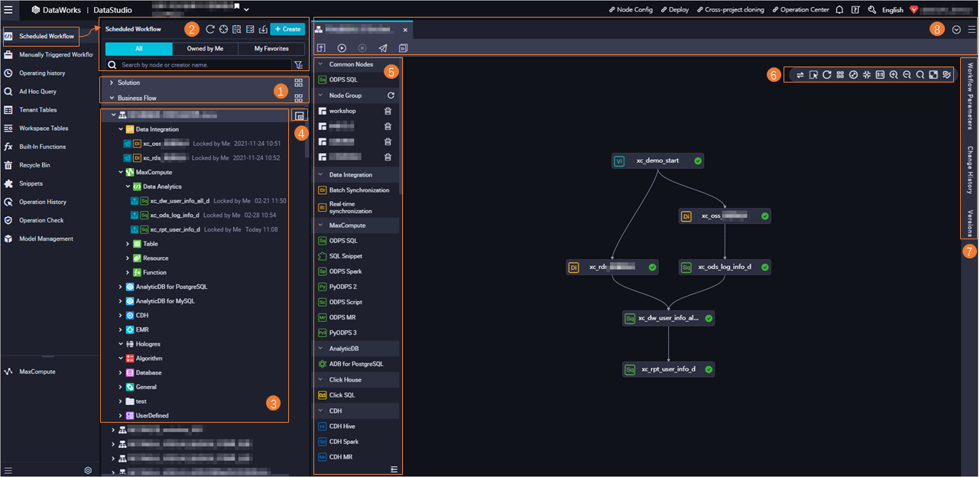Select xc_rpt_user_info_d node on canvas

pos(669,369)
